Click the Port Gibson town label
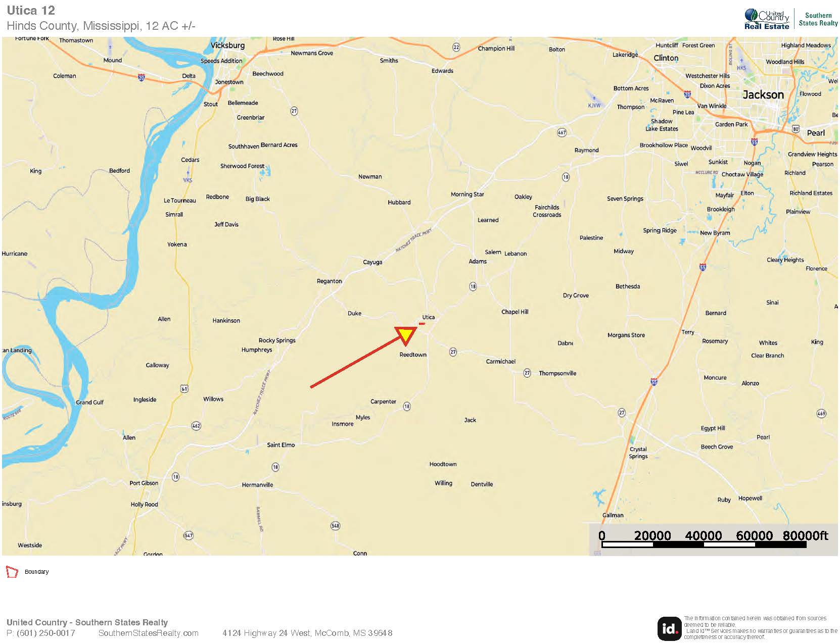Viewport: 840px width, 644px height. coord(144,483)
